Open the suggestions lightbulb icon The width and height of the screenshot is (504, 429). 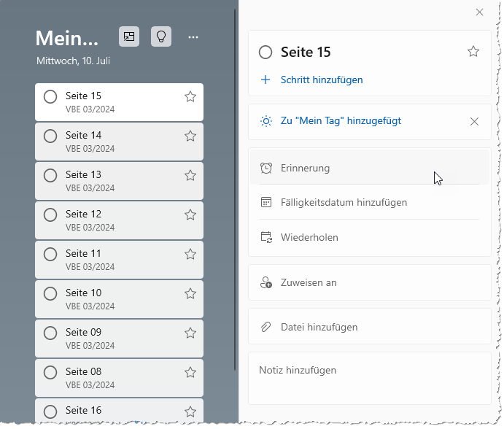[161, 36]
